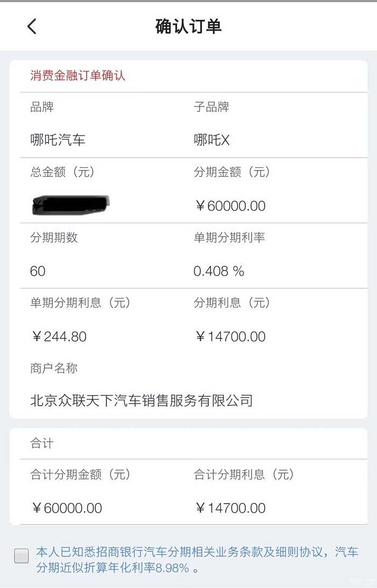
Task: Tap the brand value 哪吒汽车
Action: point(58,140)
